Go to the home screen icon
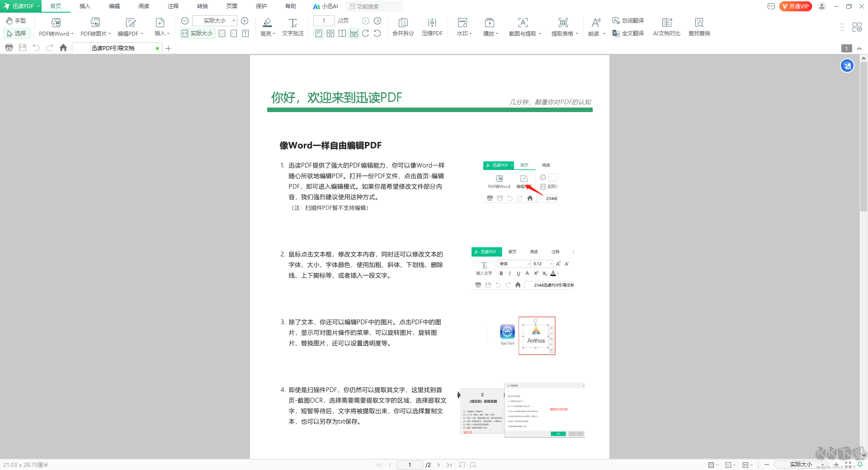This screenshot has height=470, width=868. click(x=63, y=47)
